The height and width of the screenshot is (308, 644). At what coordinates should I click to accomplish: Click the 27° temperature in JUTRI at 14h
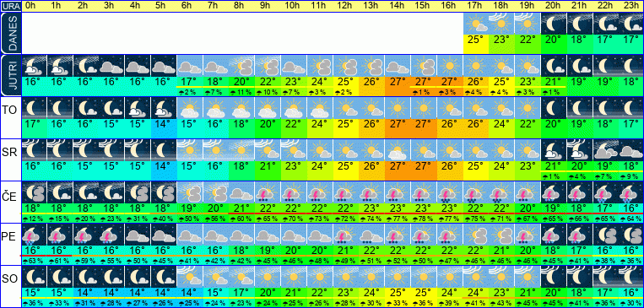click(398, 81)
